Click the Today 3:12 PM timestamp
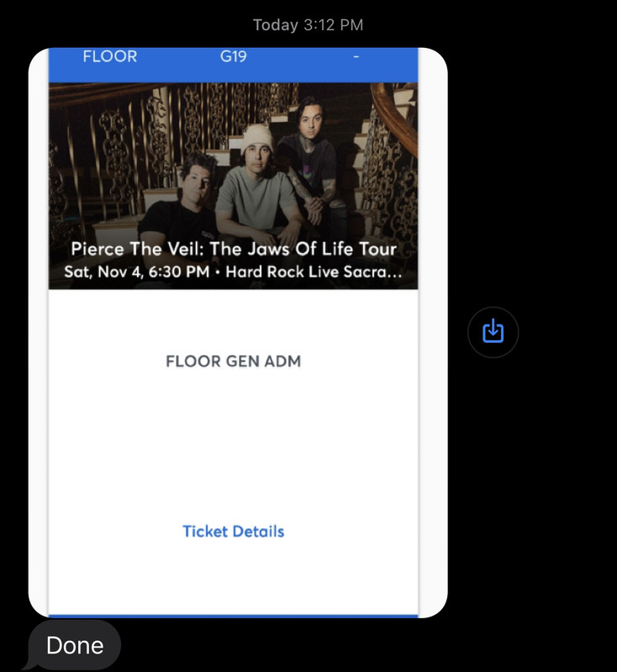 [x=308, y=25]
